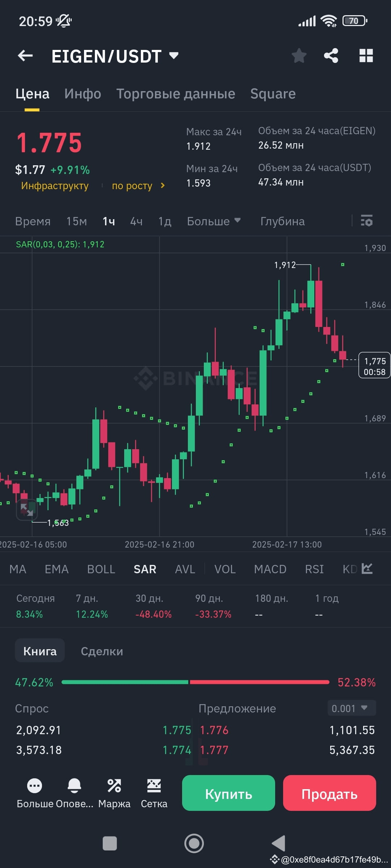Switch to the Инфо tab
The width and height of the screenshot is (391, 868).
tap(83, 93)
